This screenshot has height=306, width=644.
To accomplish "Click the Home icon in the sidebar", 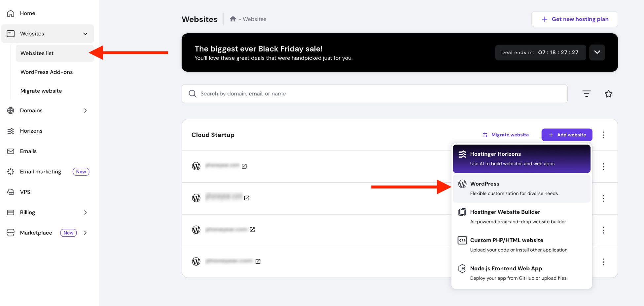I will [x=11, y=13].
